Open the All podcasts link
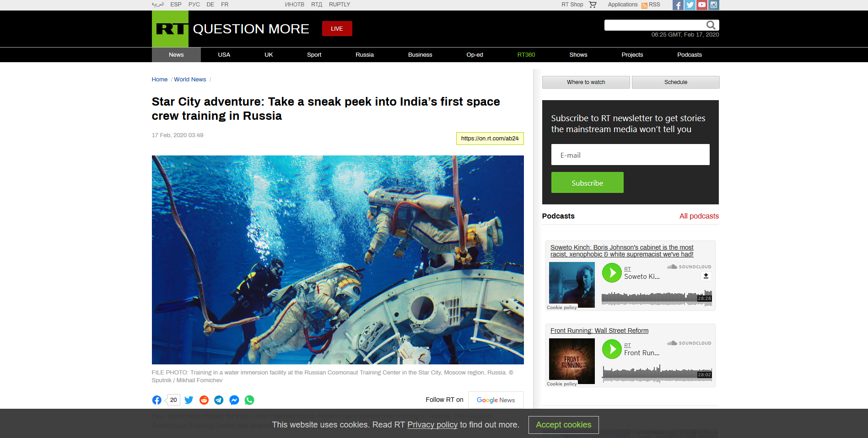Viewport: 868px width, 438px height. (699, 216)
